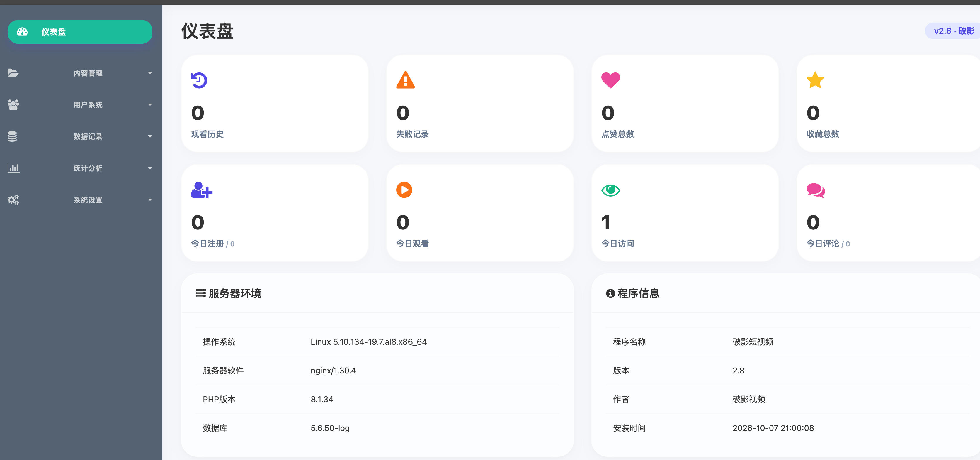
Task: Click the 程序名称 row label
Action: point(629,341)
